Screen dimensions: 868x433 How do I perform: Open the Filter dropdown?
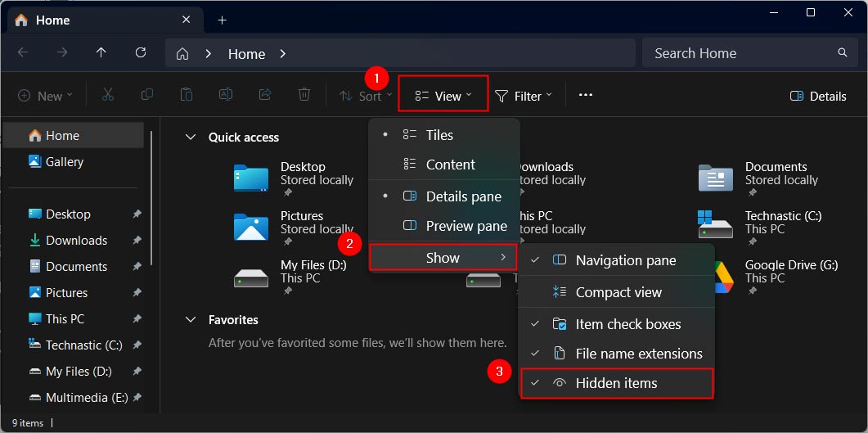point(523,96)
